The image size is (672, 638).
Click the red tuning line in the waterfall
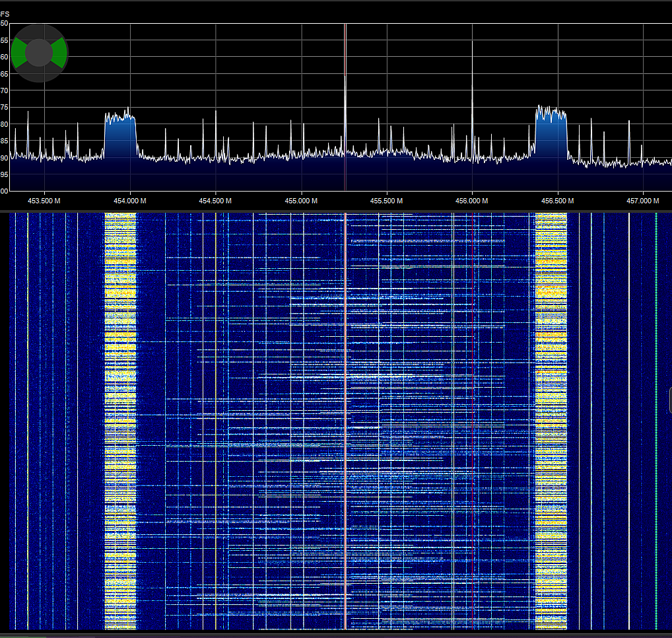coord(345,421)
